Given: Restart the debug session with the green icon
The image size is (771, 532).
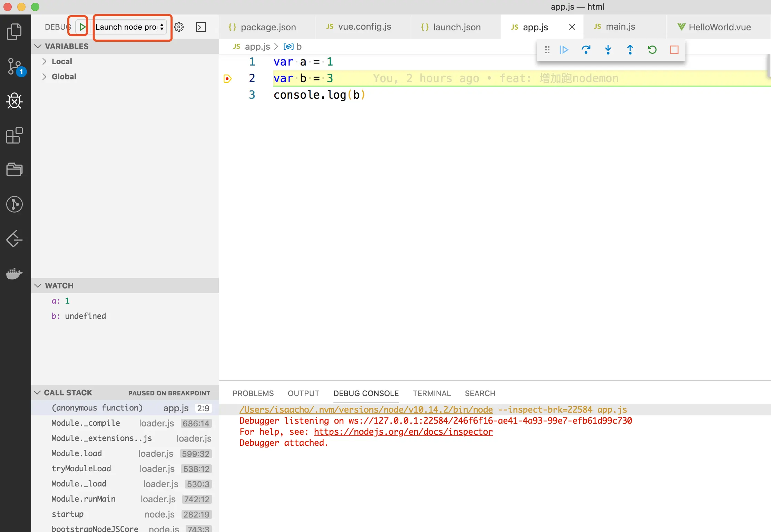Looking at the screenshot, I should click(652, 50).
